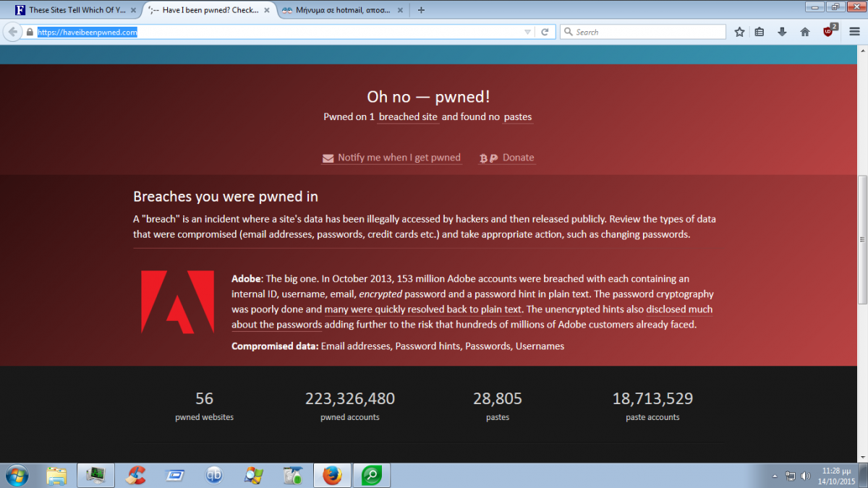Open URL history dropdown arrow
The width and height of the screenshot is (868, 488).
[x=527, y=33]
